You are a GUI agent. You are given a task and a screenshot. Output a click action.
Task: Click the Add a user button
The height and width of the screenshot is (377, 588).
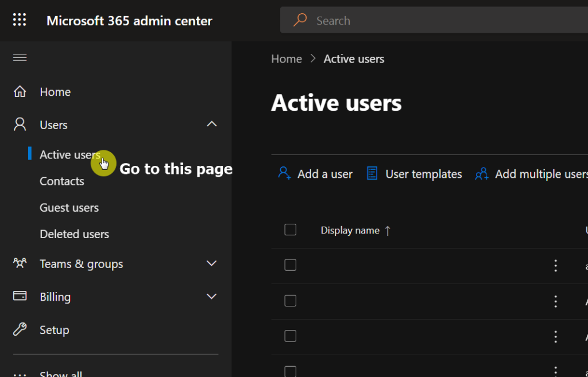pyautogui.click(x=315, y=174)
